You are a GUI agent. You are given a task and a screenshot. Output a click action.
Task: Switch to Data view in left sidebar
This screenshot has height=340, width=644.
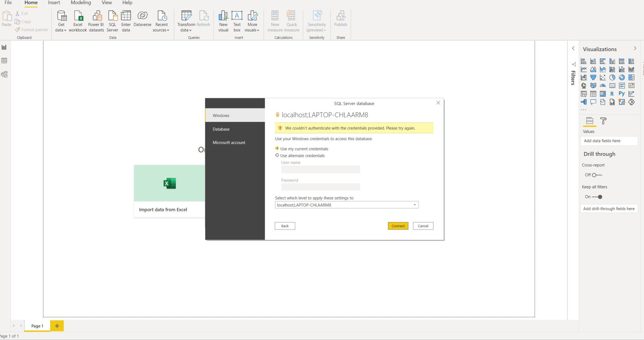click(4, 61)
